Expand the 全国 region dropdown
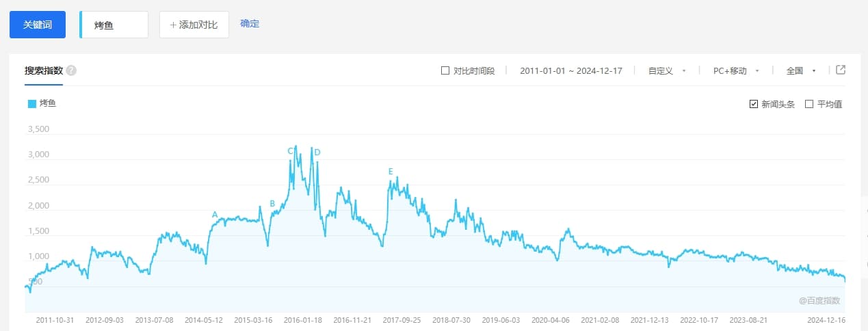Image resolution: width=868 pixels, height=331 pixels. 801,70
